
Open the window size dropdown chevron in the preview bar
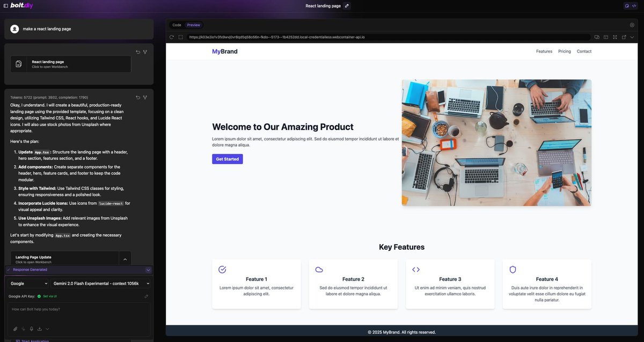point(632,37)
